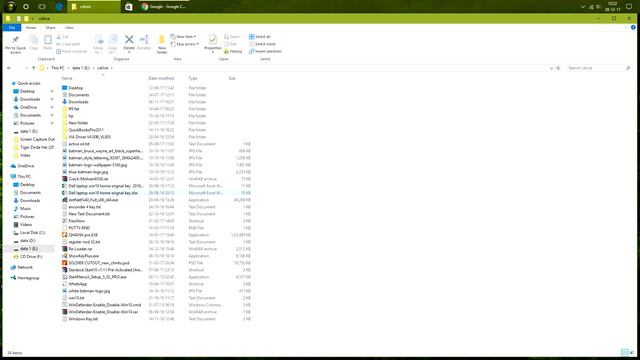
Task: Click the Back navigation arrow
Action: (9, 68)
